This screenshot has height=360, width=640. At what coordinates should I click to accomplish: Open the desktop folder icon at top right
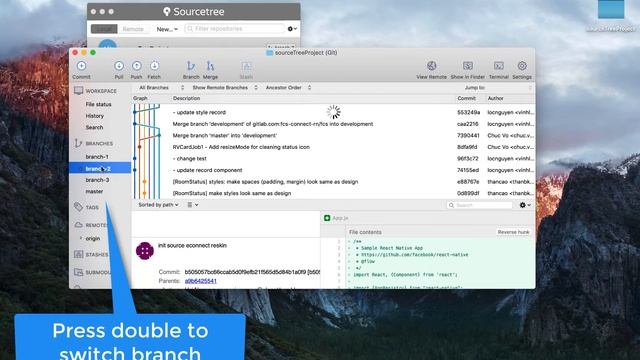611,9
